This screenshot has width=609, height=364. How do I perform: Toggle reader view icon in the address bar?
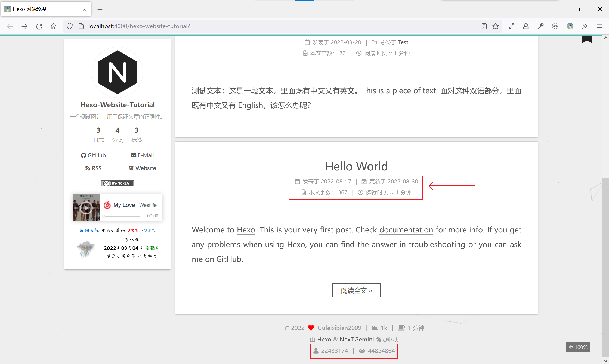click(x=484, y=26)
